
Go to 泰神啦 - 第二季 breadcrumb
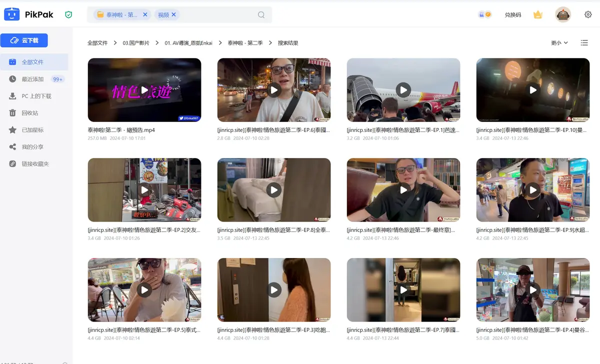click(245, 43)
